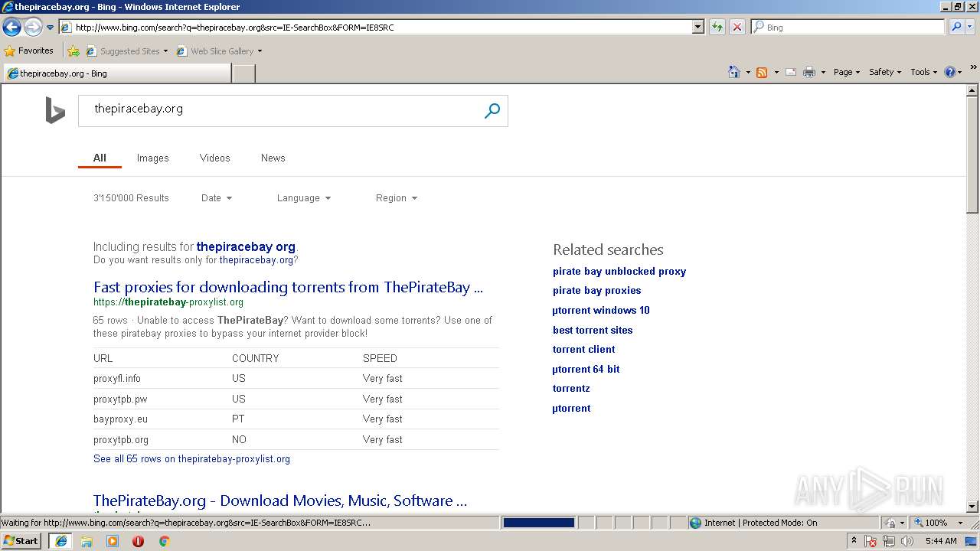Click the Add to Favorites Bar icon
The width and height of the screenshot is (980, 551).
tap(73, 51)
